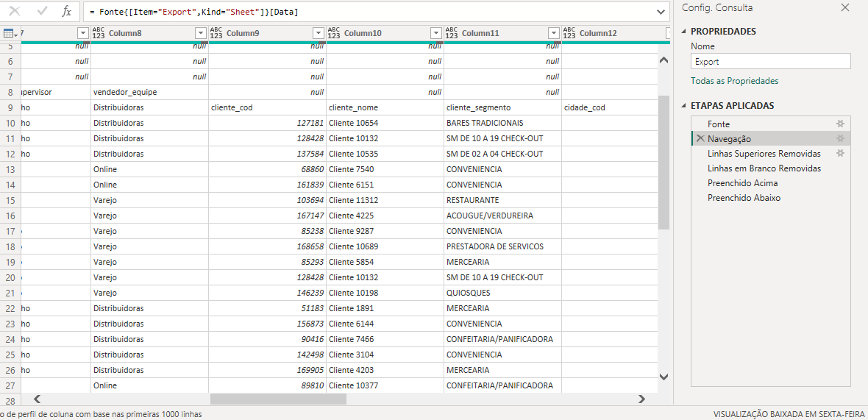This screenshot has height=420, width=868.
Task: Click cell QUIOSQUES
Action: [x=502, y=293]
